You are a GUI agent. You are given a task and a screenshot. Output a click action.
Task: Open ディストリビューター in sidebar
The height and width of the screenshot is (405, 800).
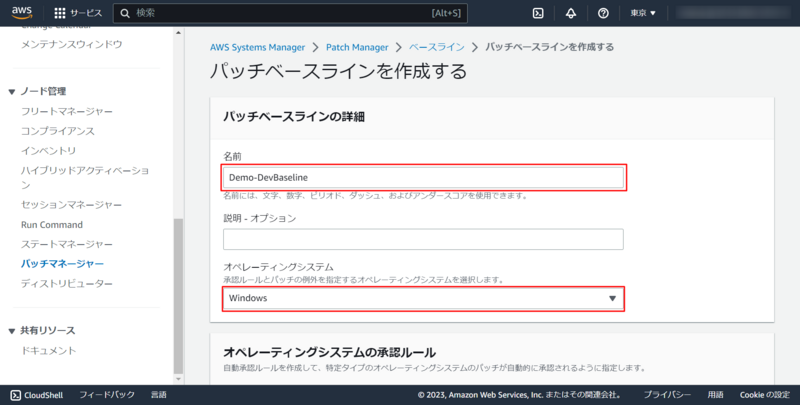tap(67, 284)
